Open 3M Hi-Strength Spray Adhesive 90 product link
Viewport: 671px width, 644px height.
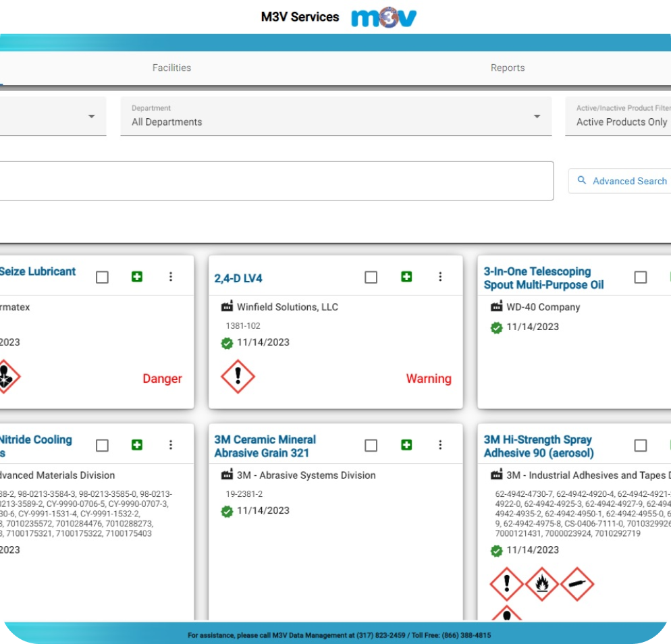538,446
